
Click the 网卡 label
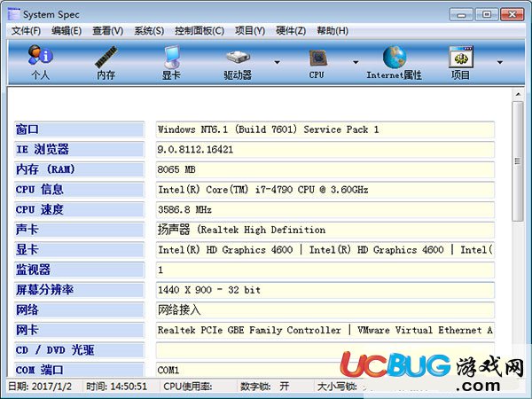pos(80,330)
